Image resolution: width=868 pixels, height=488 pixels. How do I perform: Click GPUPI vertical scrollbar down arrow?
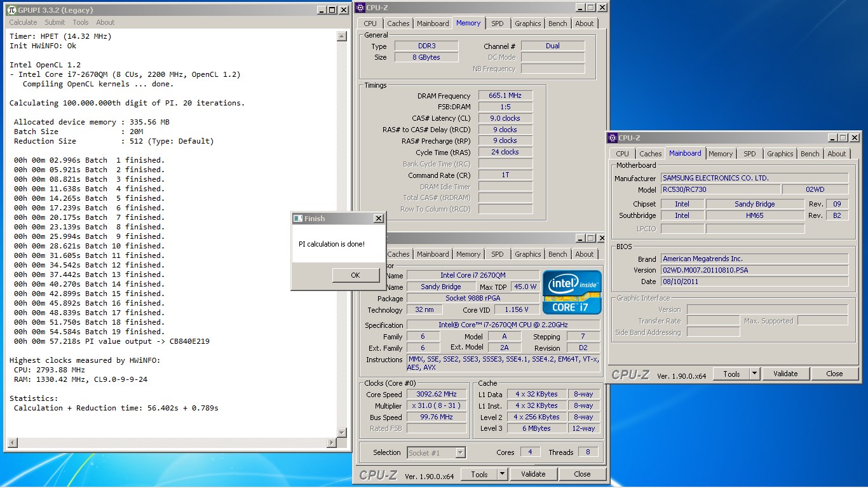tap(342, 432)
